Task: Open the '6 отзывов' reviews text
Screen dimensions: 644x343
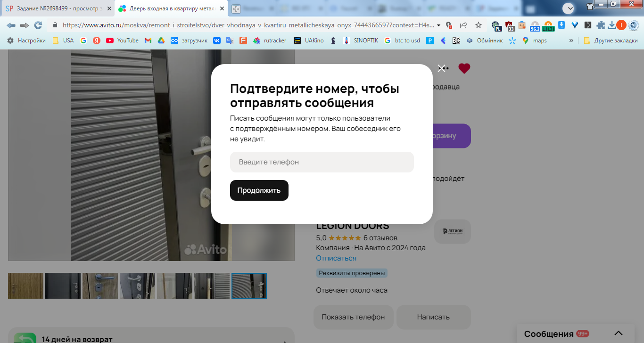Action: [380, 238]
